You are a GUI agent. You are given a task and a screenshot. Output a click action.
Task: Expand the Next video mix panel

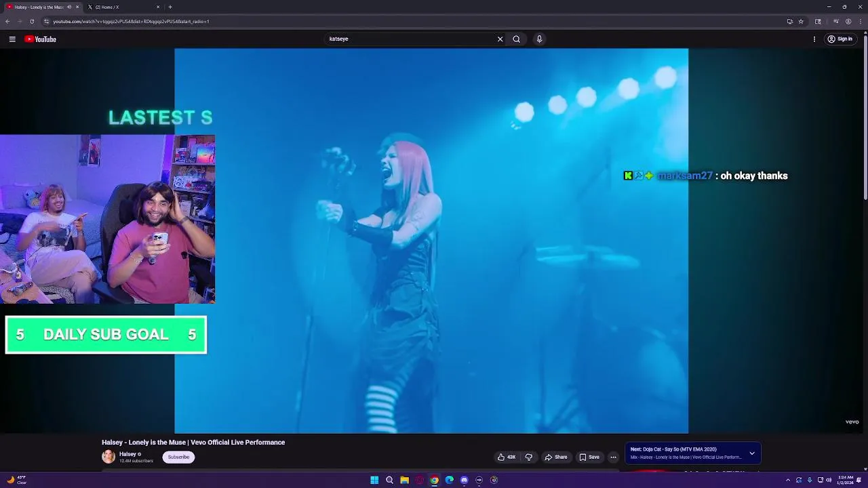pyautogui.click(x=752, y=453)
